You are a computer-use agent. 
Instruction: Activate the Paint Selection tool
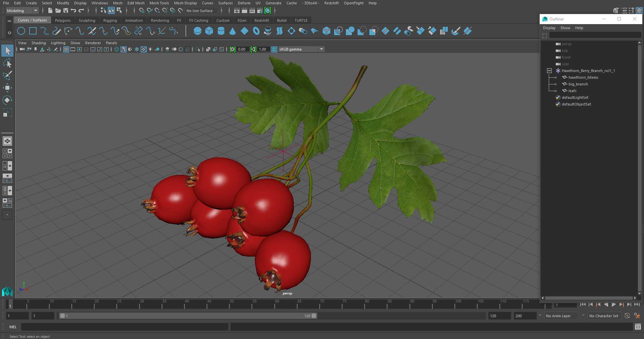pos(7,75)
